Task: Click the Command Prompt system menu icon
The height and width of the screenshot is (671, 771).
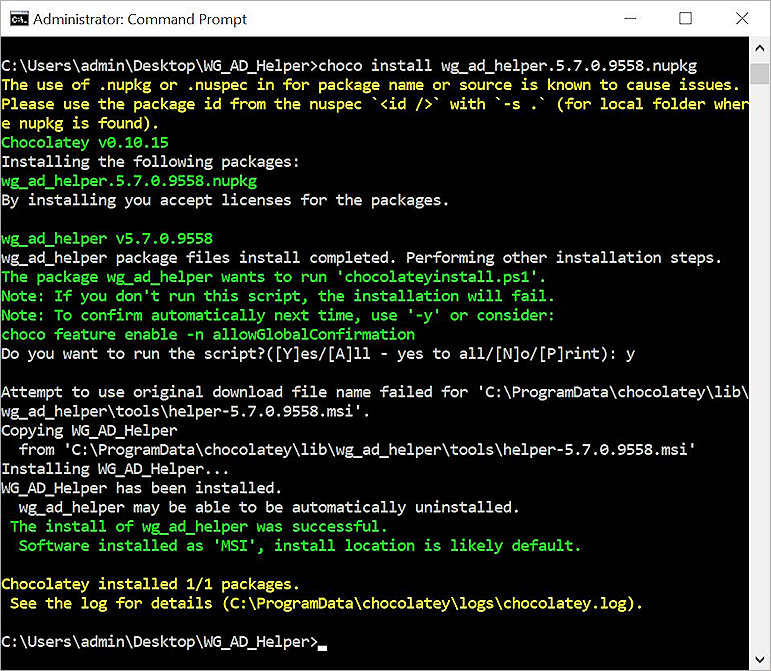Action: coord(16,19)
